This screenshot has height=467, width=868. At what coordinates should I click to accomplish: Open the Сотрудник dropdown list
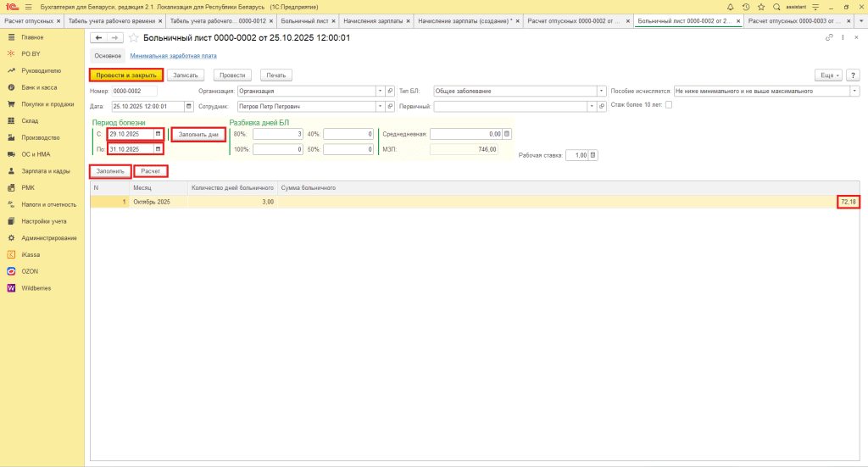coord(379,107)
